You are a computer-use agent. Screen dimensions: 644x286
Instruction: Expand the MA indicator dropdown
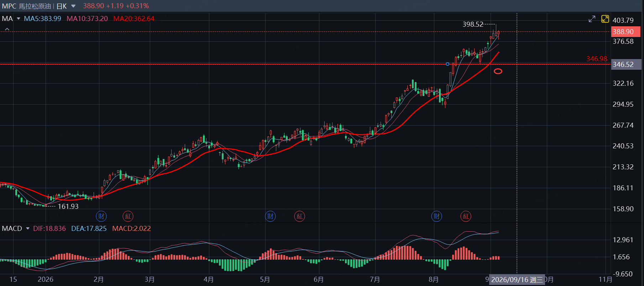[19, 18]
